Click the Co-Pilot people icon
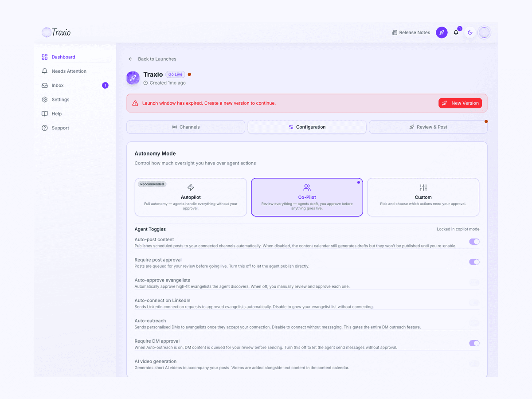The height and width of the screenshot is (399, 532). click(307, 188)
